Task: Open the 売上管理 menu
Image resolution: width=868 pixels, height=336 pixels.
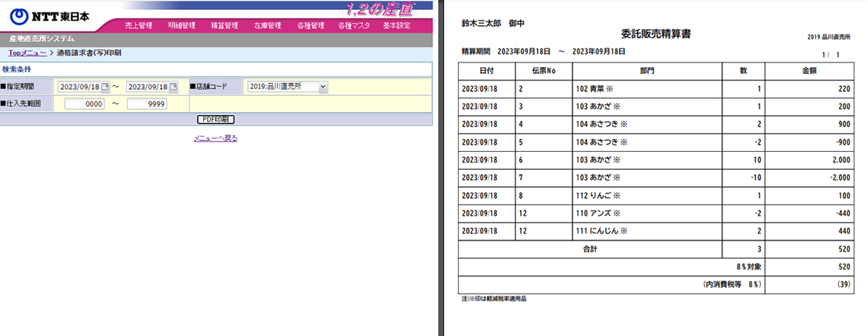Action: coord(138,26)
